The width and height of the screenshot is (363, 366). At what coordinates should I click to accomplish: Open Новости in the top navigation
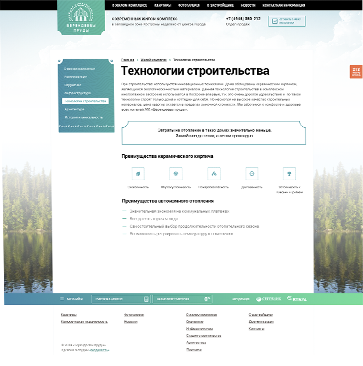click(x=248, y=5)
